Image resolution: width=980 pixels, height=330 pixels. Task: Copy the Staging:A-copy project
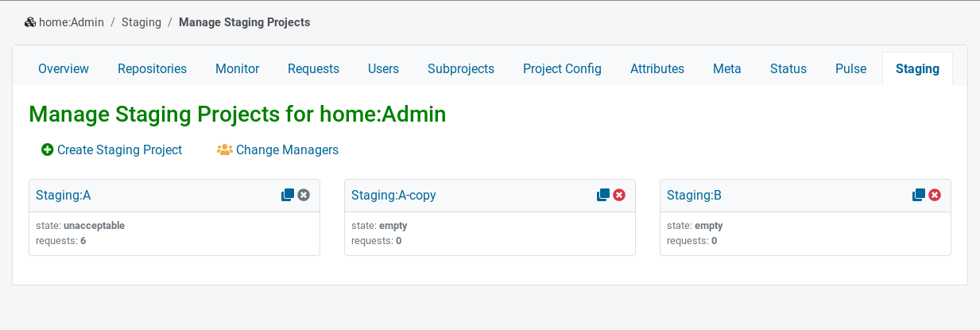click(x=603, y=195)
